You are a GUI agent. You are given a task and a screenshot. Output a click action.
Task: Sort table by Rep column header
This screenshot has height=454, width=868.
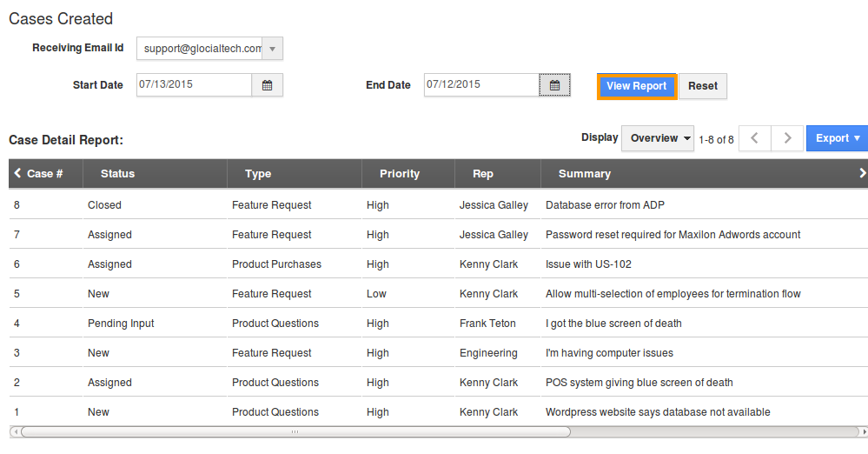pos(483,173)
